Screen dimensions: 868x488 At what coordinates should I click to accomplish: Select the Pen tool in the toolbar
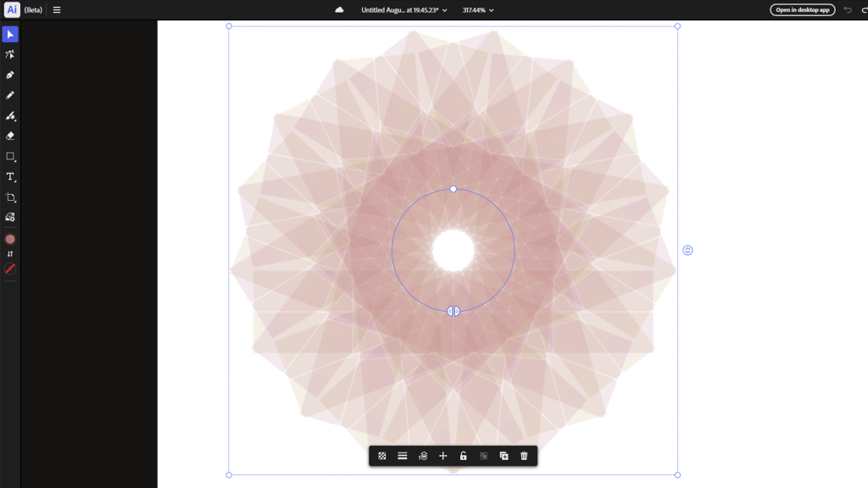pos(10,75)
